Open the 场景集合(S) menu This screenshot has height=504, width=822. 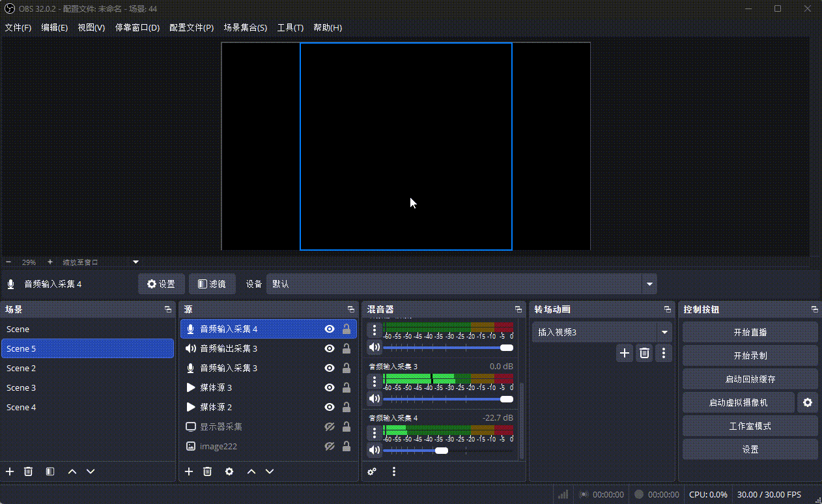pos(246,27)
